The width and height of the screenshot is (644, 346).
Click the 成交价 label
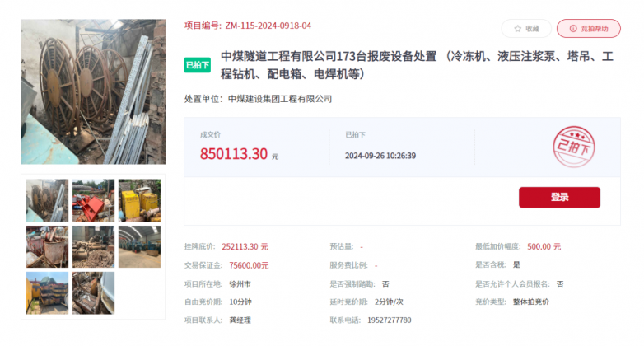click(x=210, y=134)
